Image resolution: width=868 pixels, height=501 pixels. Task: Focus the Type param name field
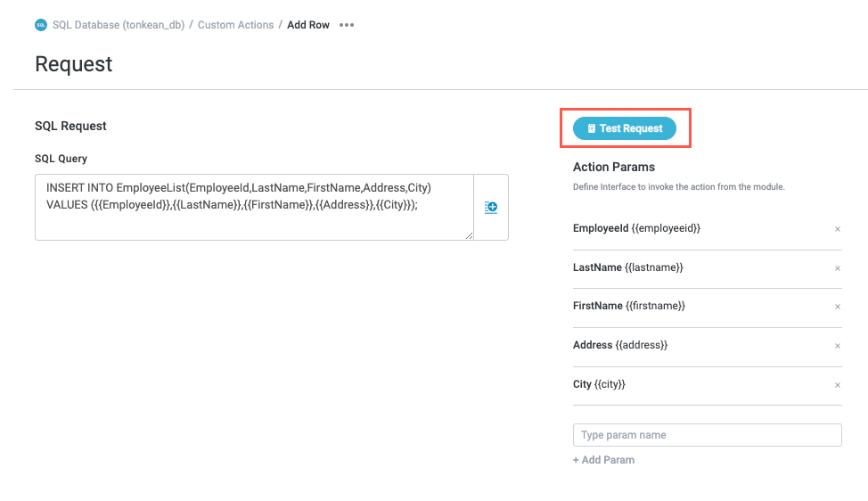click(x=707, y=435)
